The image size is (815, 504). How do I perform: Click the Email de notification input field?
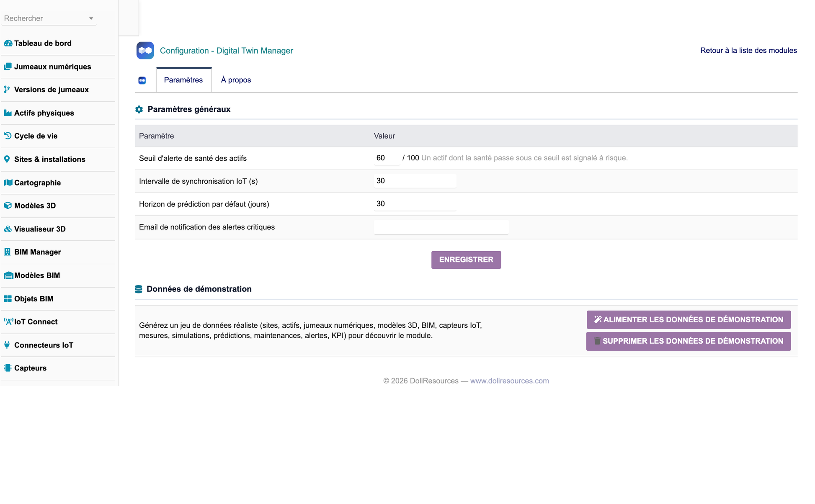click(x=441, y=227)
